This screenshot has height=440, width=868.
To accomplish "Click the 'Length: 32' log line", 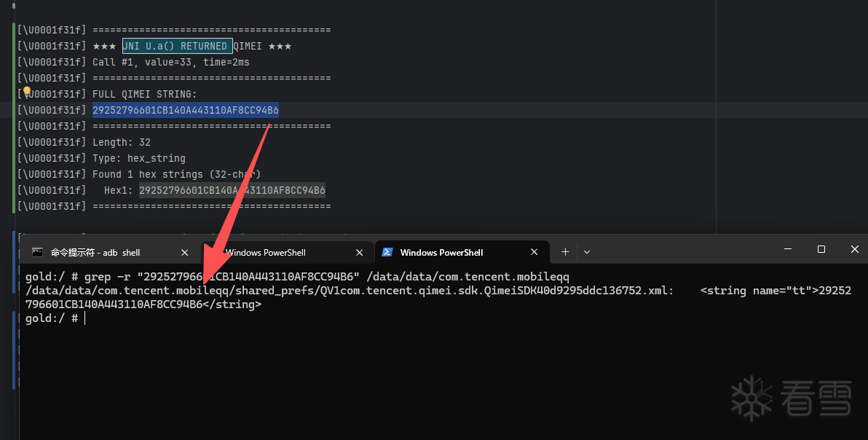I will coord(121,142).
